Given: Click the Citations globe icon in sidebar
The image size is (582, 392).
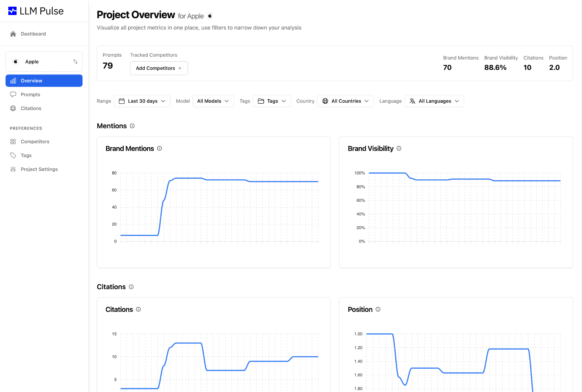Looking at the screenshot, I should coord(13,108).
